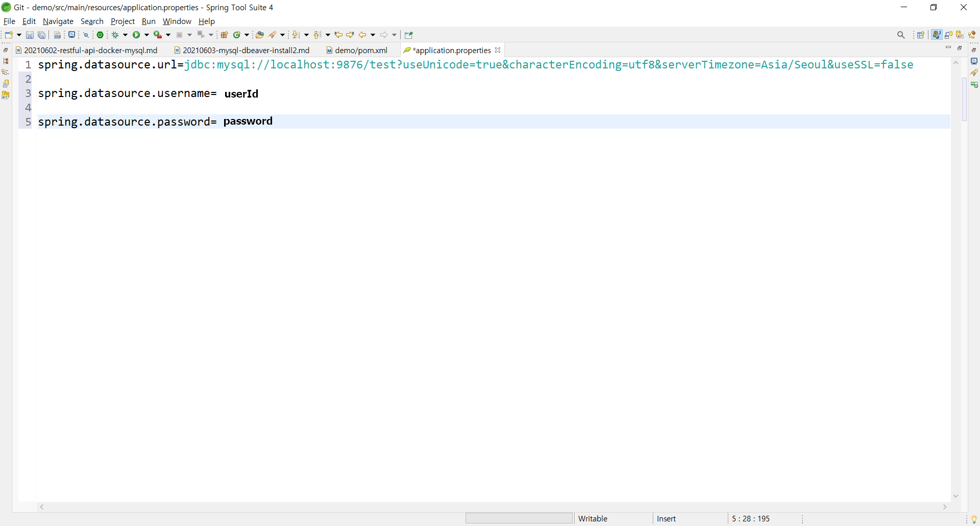The height and width of the screenshot is (526, 980).
Task: Toggle Skip All Breakpoints icon
Action: (86, 35)
